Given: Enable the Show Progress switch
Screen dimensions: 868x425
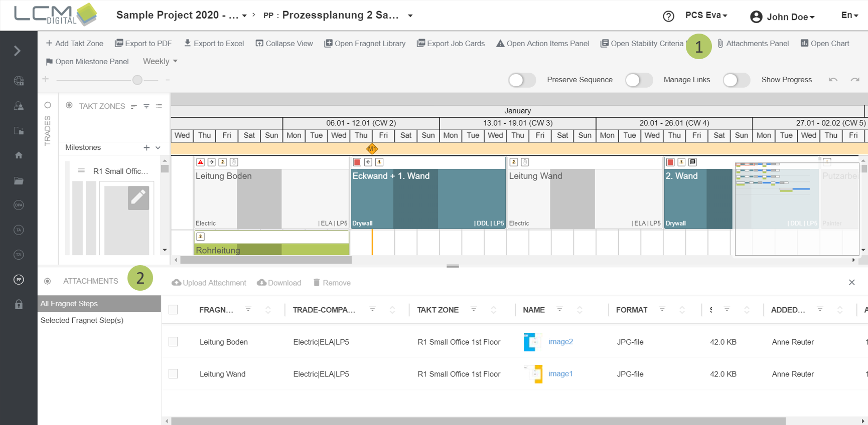Looking at the screenshot, I should 736,80.
